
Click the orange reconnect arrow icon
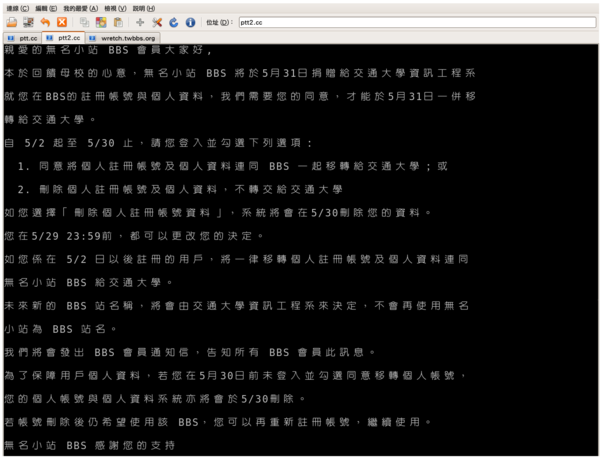[x=45, y=23]
